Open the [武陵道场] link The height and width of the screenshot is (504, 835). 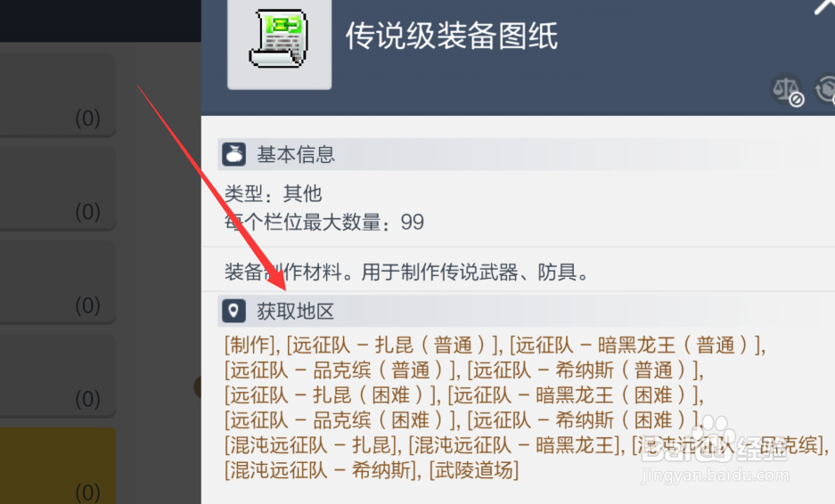coord(473,470)
